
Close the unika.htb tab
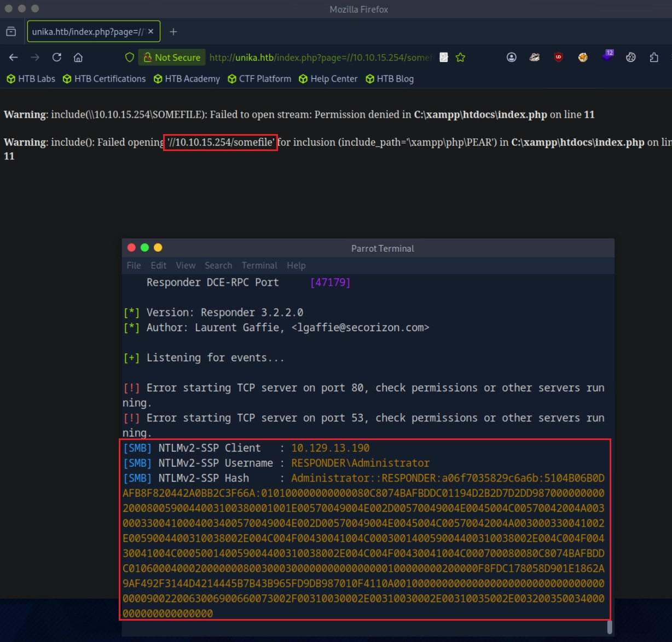click(151, 32)
